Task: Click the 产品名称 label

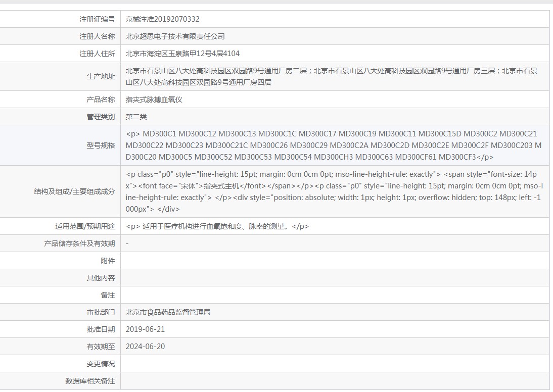Action: [x=101, y=100]
